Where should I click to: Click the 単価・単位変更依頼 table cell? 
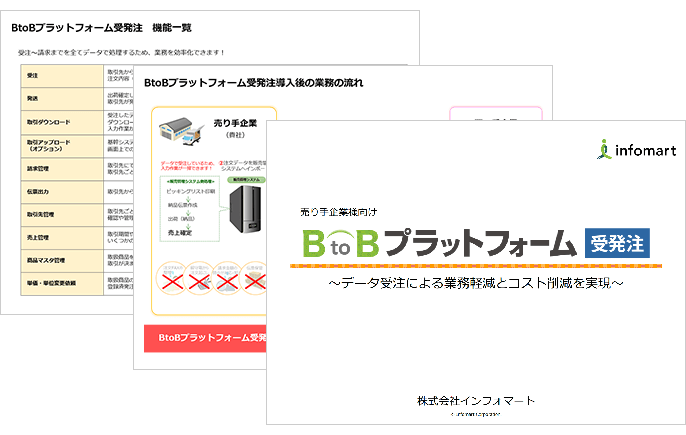pyautogui.click(x=62, y=284)
